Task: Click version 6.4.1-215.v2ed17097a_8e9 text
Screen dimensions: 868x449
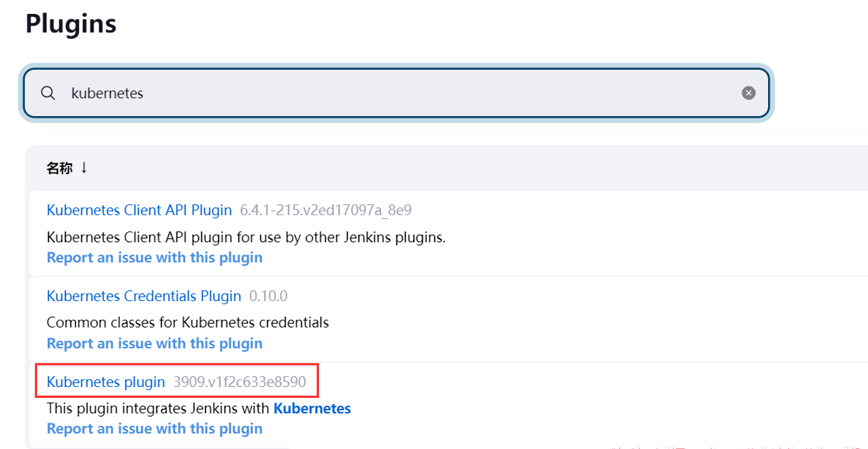Action: [x=325, y=211]
